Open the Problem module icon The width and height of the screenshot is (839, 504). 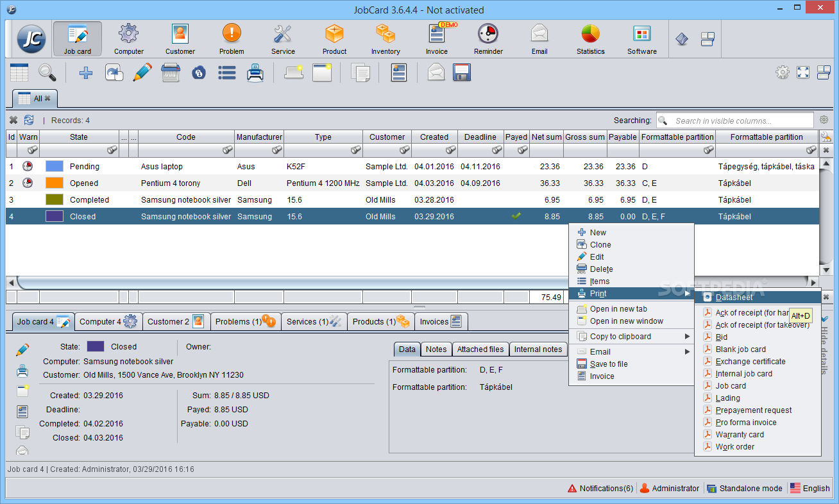tap(232, 38)
